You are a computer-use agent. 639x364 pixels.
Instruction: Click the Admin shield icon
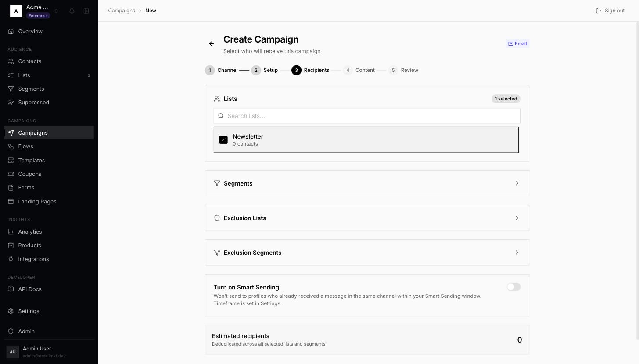11,332
